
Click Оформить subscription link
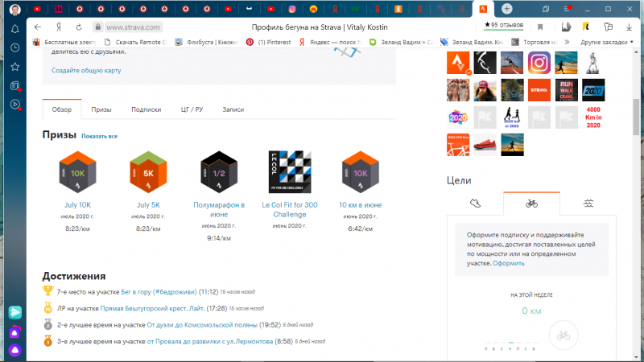509,263
